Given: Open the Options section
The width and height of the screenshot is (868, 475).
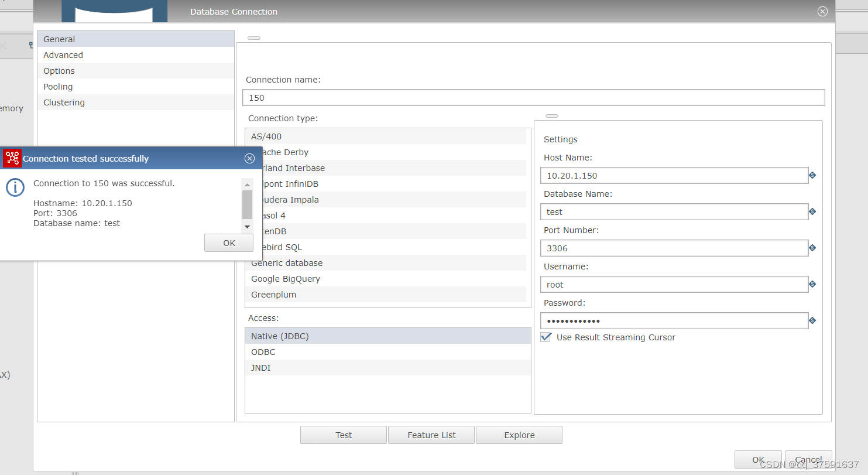Looking at the screenshot, I should coord(136,71).
